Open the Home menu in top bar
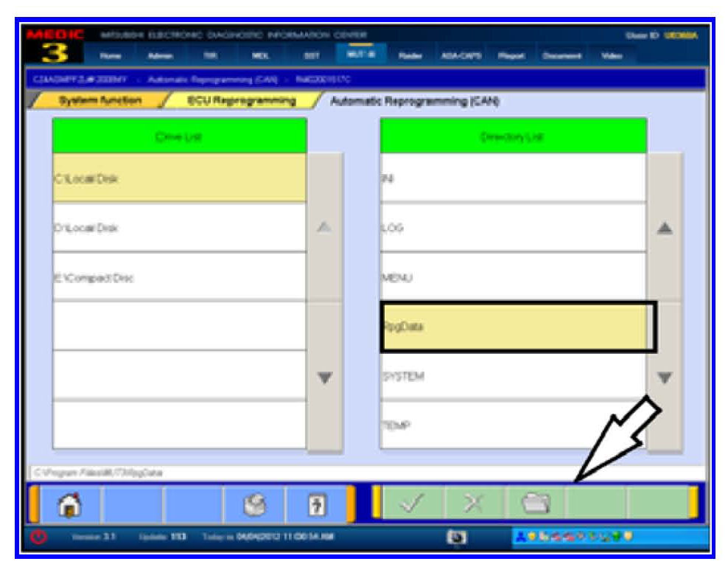The width and height of the screenshot is (728, 581). [110, 56]
